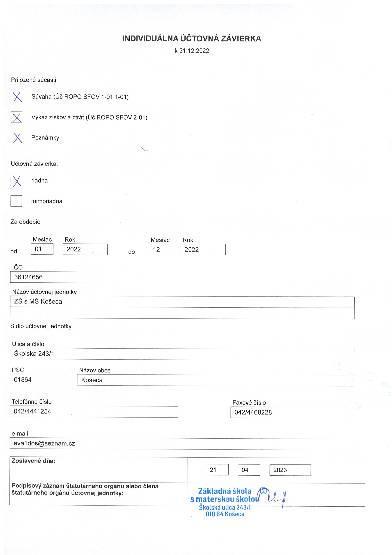Click the ZŠ s MŠ Košeca name field
Screen dimensions: 392x555
point(182,302)
